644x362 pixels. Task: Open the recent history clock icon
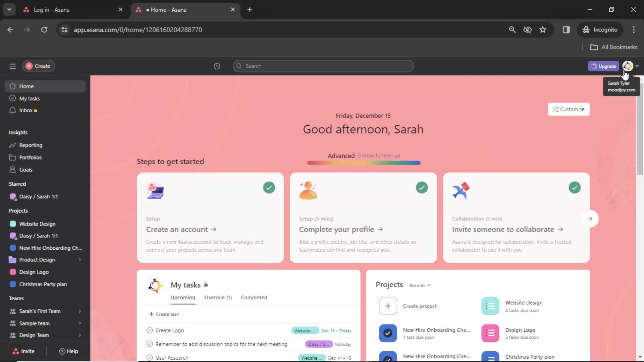217,66
